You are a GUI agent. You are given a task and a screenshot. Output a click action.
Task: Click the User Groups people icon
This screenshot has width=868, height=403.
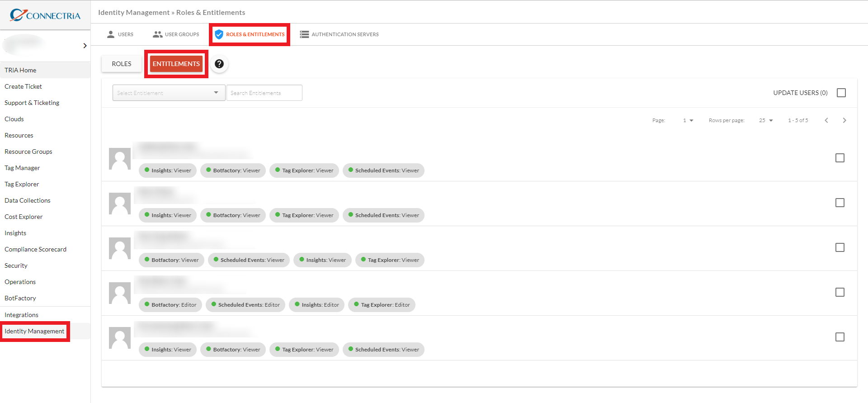(x=158, y=34)
